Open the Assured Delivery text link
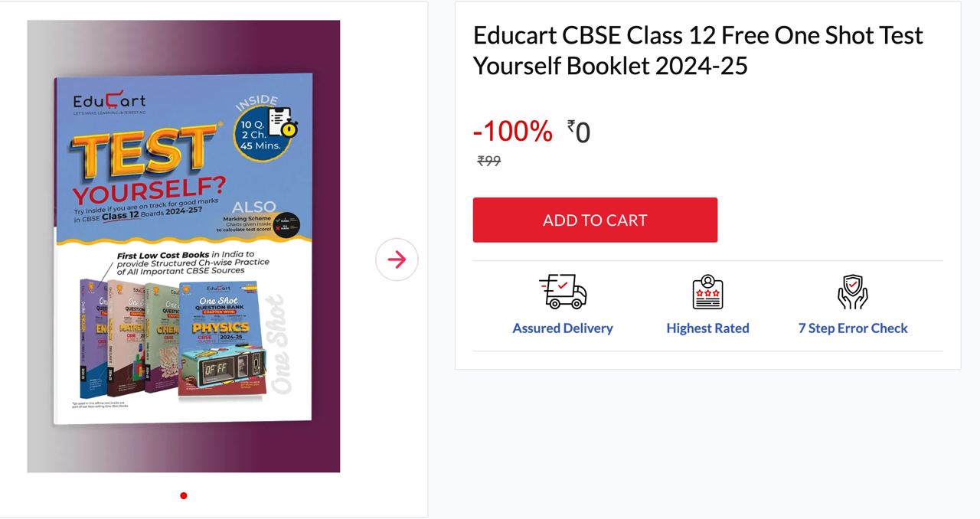Image resolution: width=980 pixels, height=519 pixels. coord(563,328)
